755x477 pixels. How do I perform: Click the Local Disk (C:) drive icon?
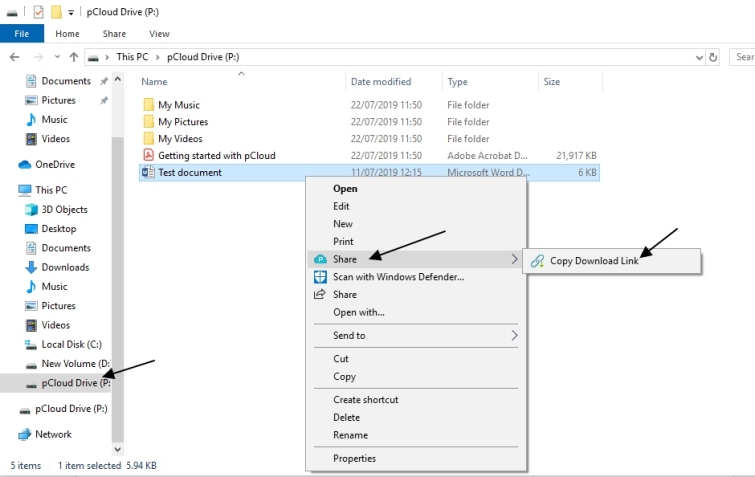click(31, 345)
